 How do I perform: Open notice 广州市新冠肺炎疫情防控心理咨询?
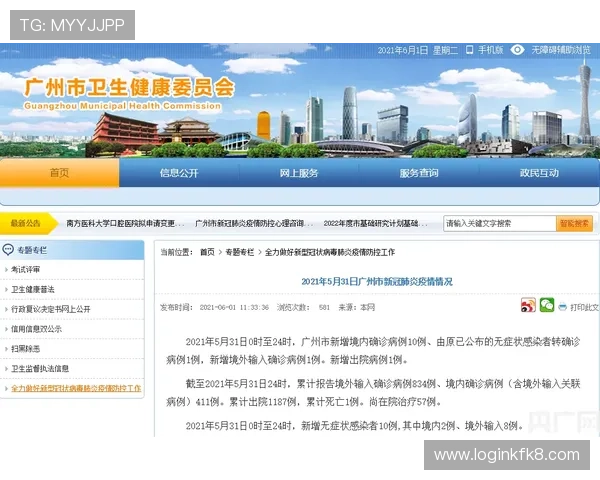254,223
